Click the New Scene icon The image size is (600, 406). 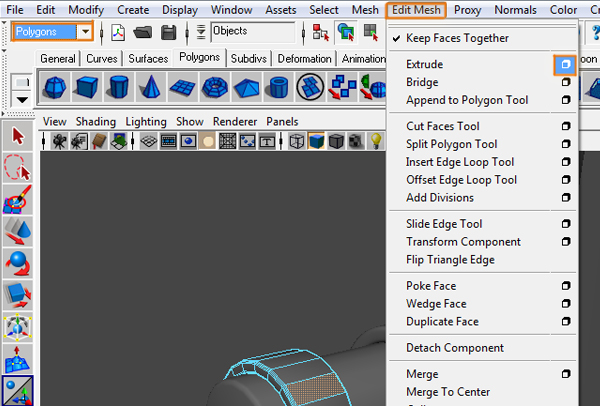point(118,32)
